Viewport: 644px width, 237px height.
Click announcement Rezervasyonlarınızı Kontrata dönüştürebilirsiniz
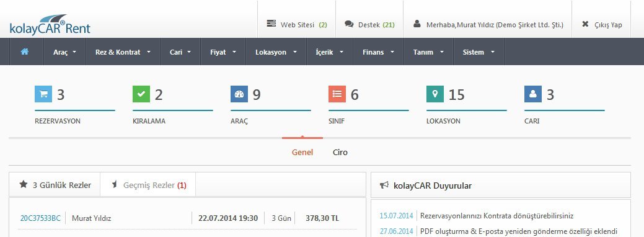tap(497, 216)
